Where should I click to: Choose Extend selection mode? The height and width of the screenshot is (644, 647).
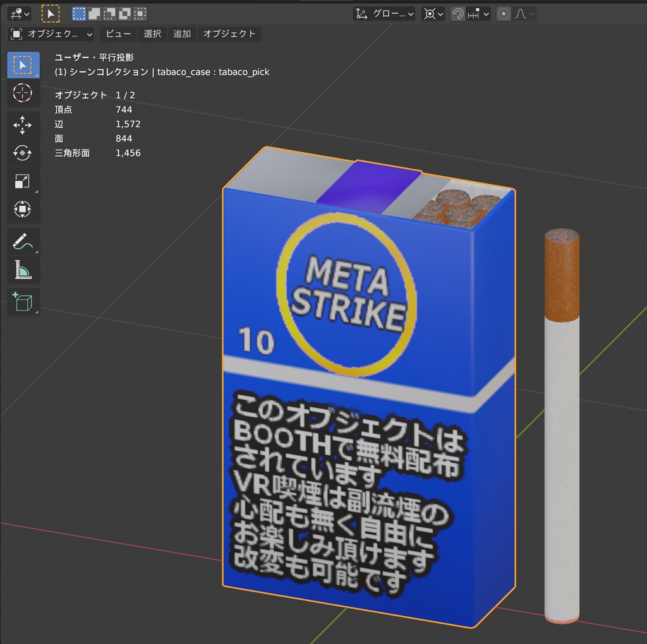94,14
